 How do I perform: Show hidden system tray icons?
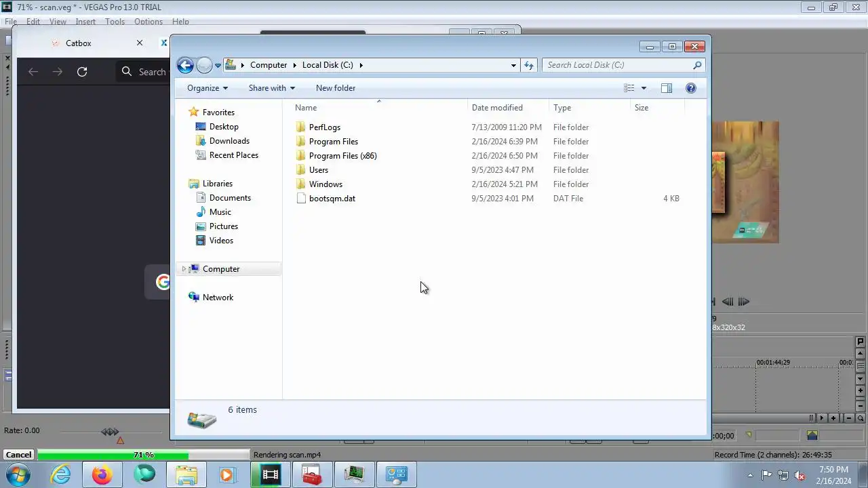click(750, 475)
